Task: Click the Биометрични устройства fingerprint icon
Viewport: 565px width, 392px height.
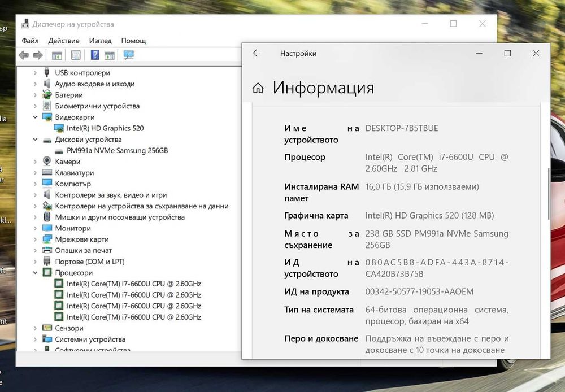Action: pyautogui.click(x=47, y=106)
